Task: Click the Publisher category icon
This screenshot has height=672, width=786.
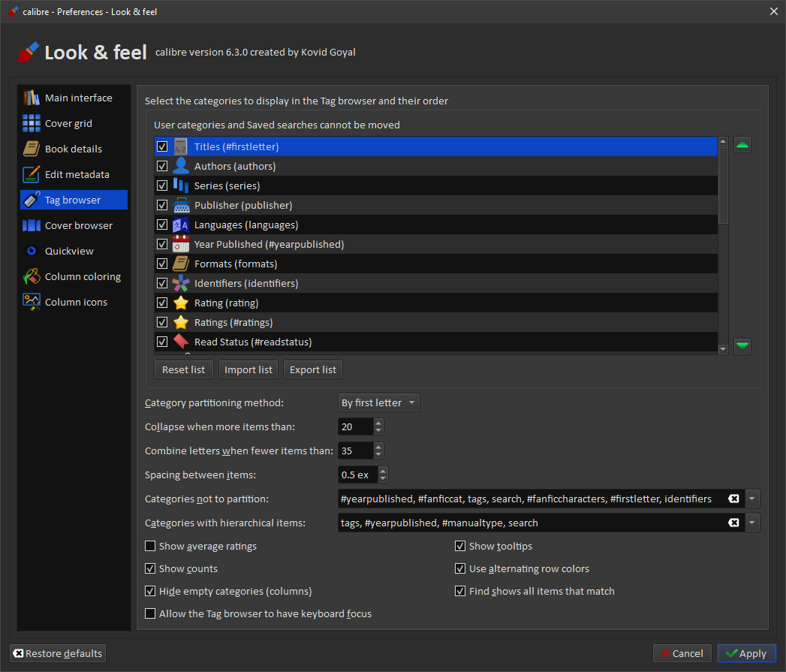Action: point(181,205)
